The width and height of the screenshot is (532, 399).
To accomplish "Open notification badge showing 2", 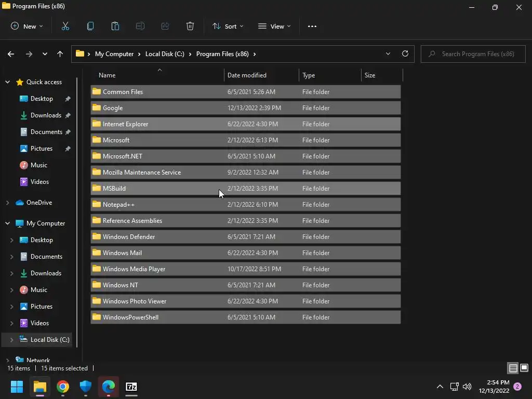I will [x=517, y=387].
